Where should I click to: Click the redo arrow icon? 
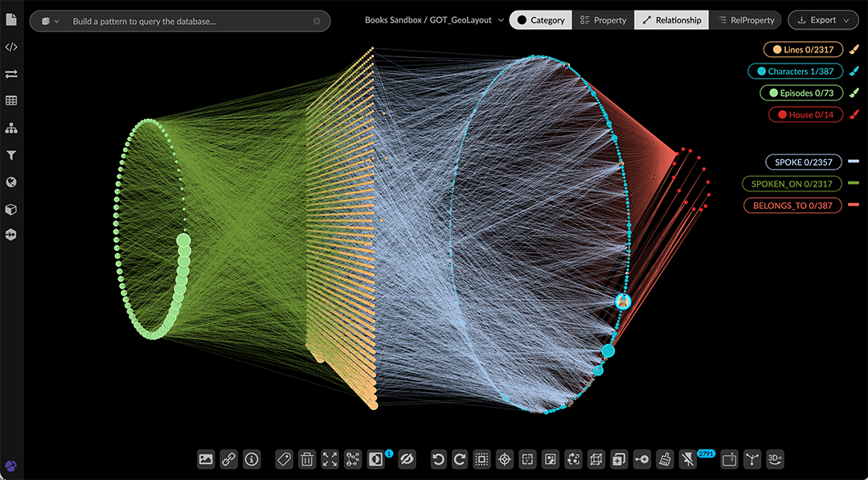(460, 459)
